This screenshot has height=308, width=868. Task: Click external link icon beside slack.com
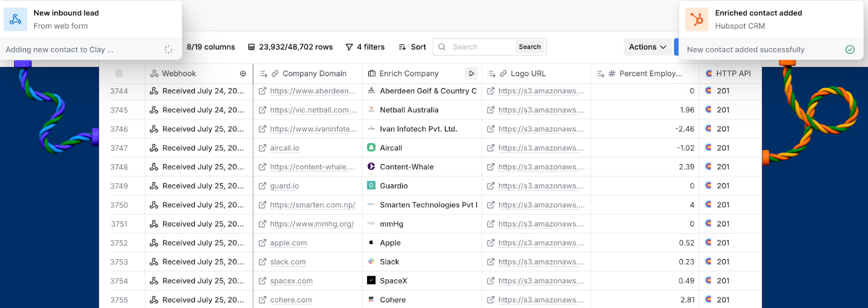coord(263,262)
